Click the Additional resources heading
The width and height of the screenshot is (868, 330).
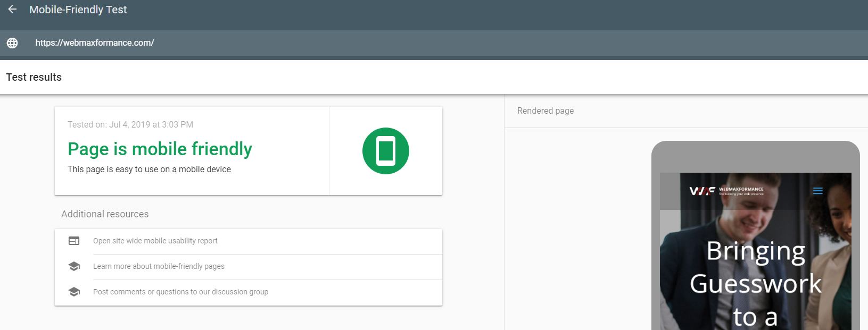coord(105,214)
